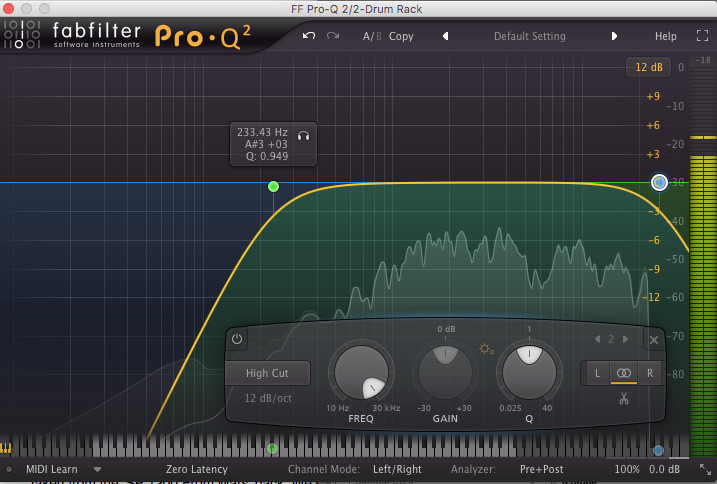717x484 pixels.
Task: Click the blue band marker on piano keyboard
Action: pyautogui.click(x=658, y=450)
